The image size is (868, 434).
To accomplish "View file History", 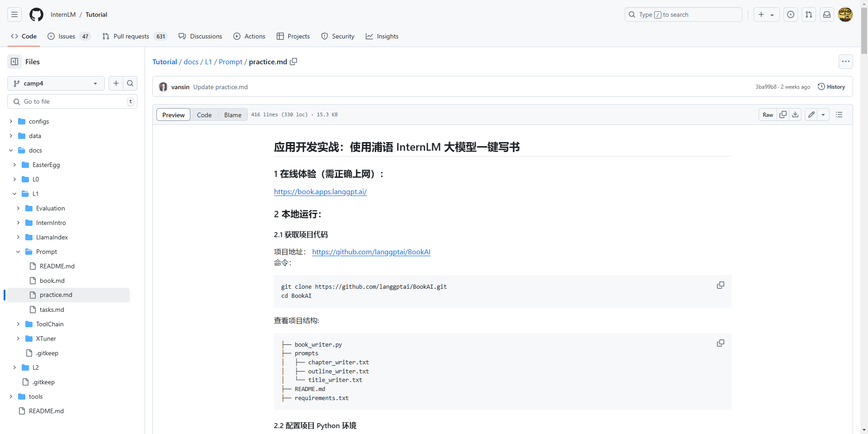I will (831, 87).
